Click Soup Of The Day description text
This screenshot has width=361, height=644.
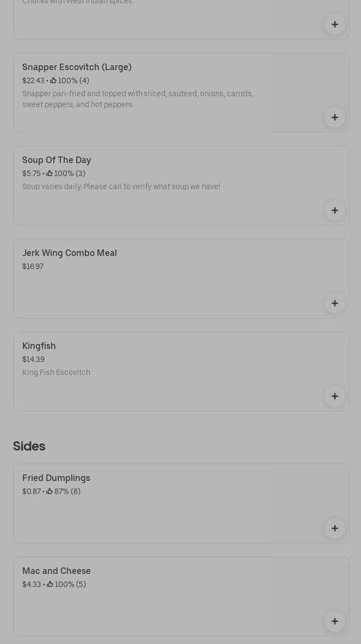(x=121, y=186)
